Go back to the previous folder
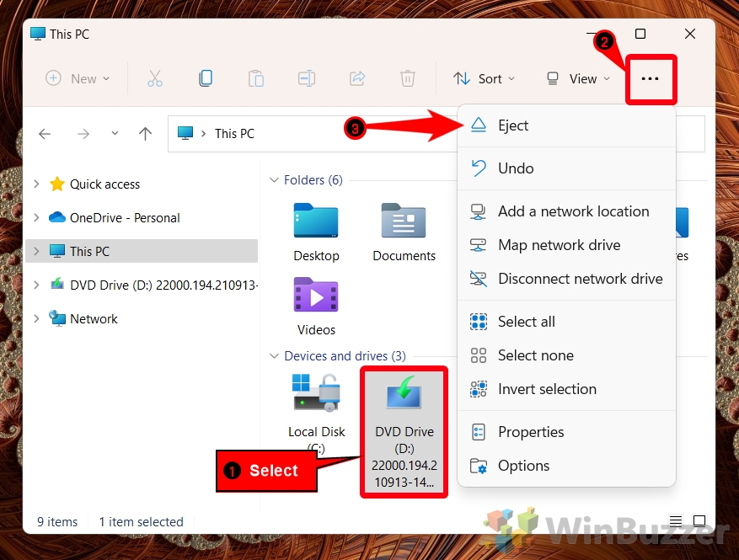The width and height of the screenshot is (739, 560). point(45,133)
